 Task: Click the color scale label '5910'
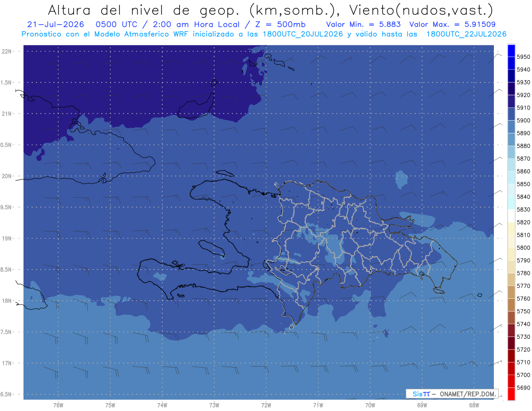tap(524, 108)
